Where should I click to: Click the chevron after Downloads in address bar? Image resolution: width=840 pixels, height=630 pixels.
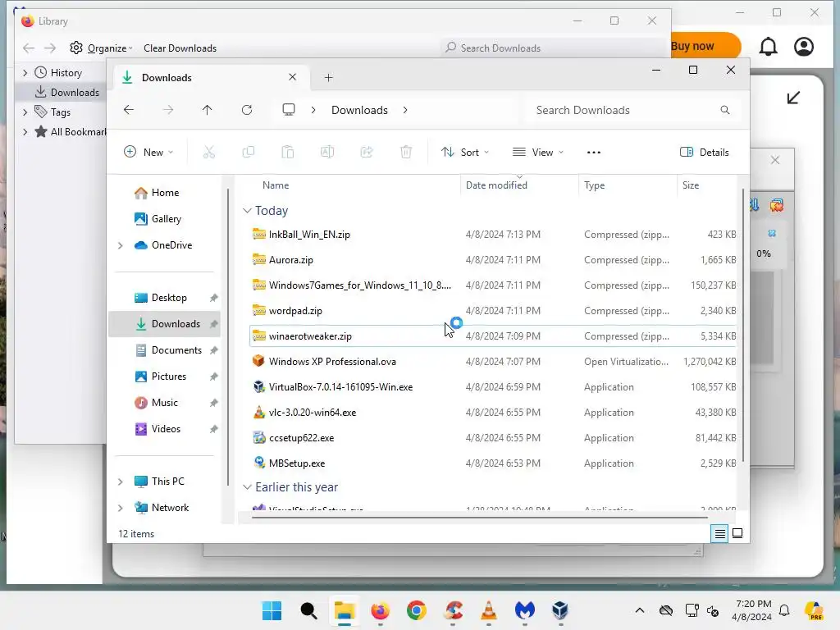pos(405,110)
